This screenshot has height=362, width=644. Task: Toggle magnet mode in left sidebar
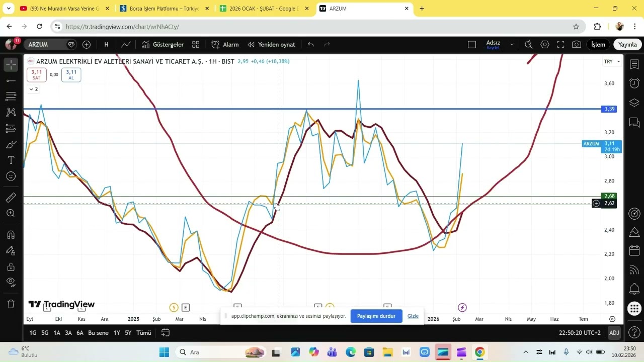(x=11, y=235)
